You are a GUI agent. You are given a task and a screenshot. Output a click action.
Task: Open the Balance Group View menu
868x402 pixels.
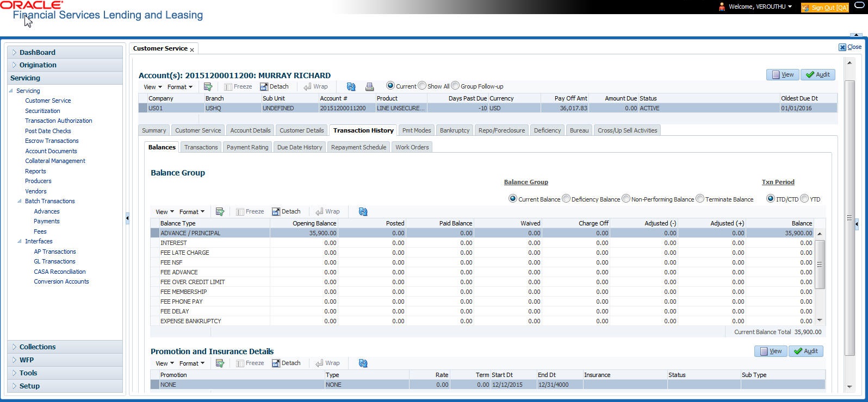tap(164, 212)
